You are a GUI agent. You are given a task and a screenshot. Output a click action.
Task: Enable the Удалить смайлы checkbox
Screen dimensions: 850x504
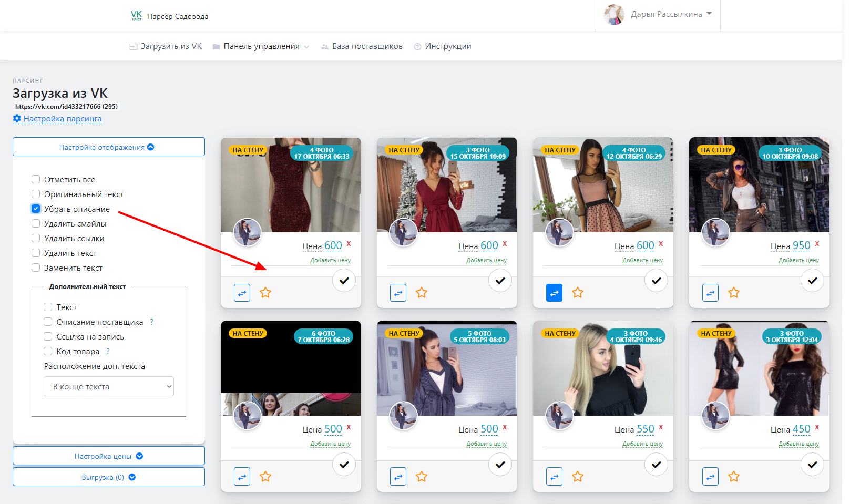36,224
